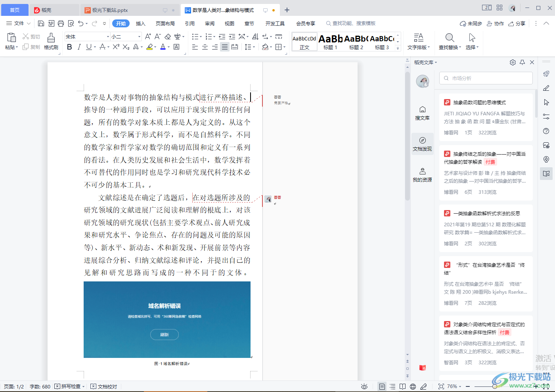This screenshot has height=392, width=555.
Task: Toggle reading mode book icon
Action: 403,386
